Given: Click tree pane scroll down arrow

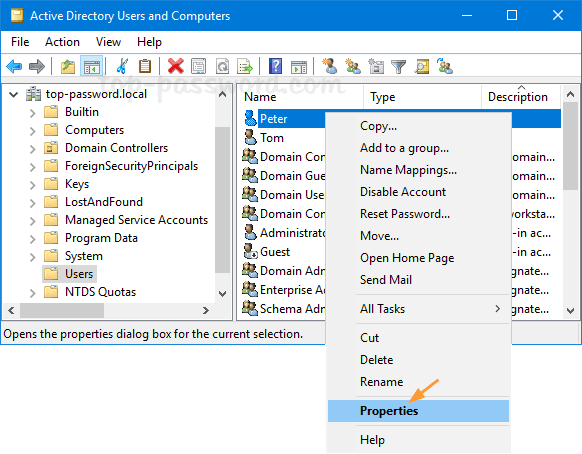Looking at the screenshot, I should pos(222,294).
